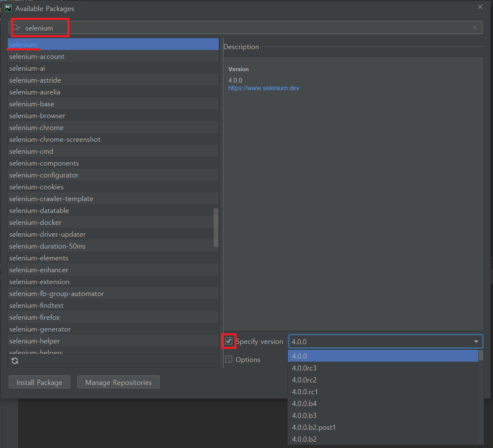Viewport: 493px width, 448px height.
Task: Grab the version dropdown scrollbar thumb
Action: (481, 355)
